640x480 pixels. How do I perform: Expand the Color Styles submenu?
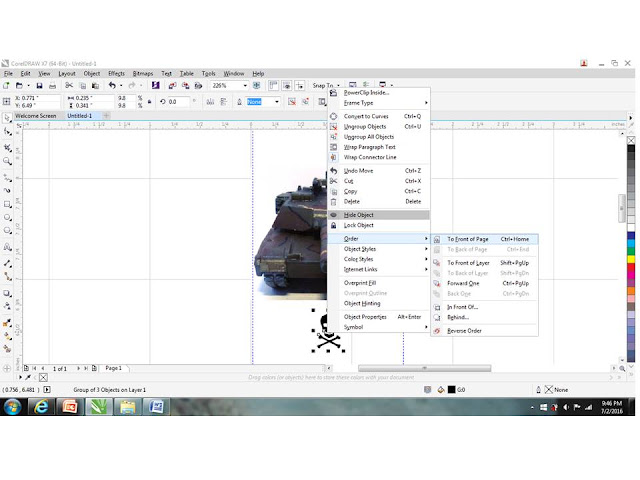pos(379,259)
